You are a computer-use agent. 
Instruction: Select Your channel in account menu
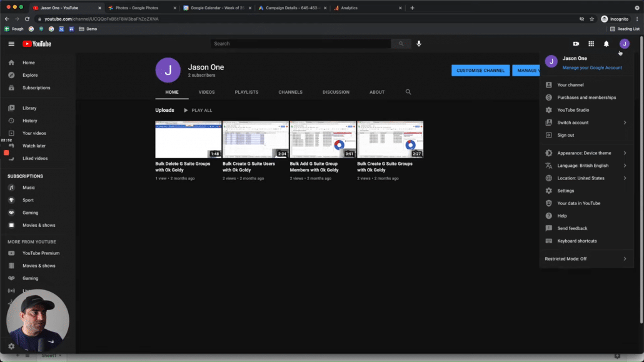pyautogui.click(x=586, y=85)
